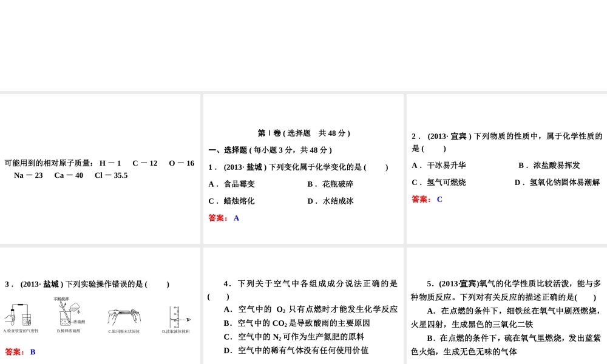
Task: Choose option 'C. 蜡烛熔化'
Action: [231, 201]
